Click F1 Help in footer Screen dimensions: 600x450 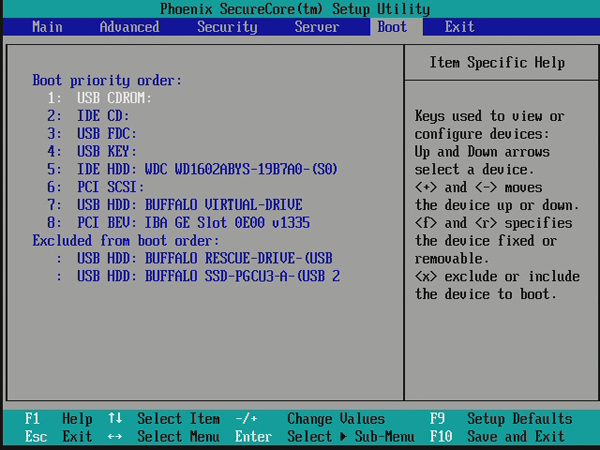(x=59, y=419)
